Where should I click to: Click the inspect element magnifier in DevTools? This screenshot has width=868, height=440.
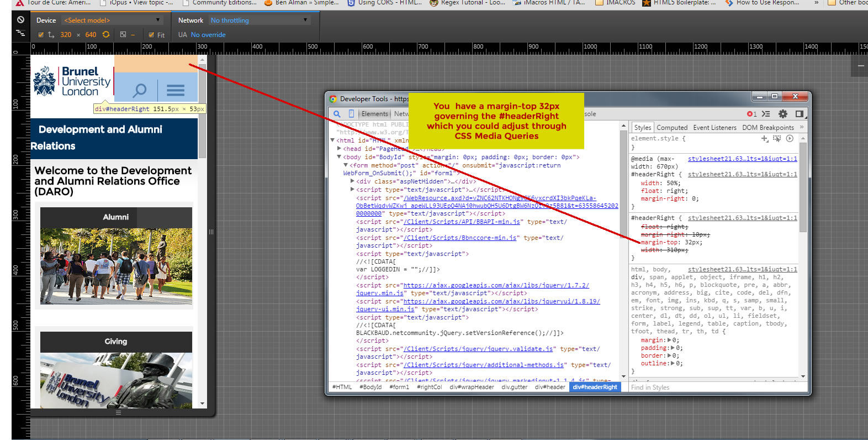pos(337,114)
